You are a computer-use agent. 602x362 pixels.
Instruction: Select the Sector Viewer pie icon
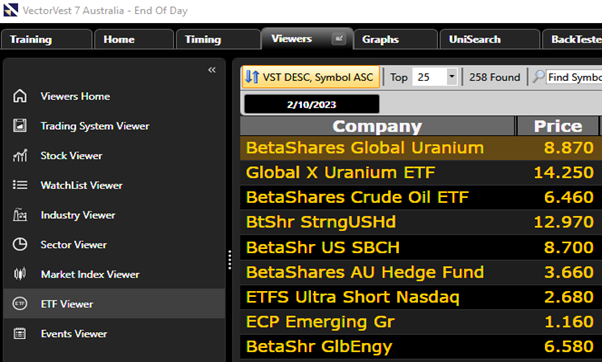[x=20, y=245]
